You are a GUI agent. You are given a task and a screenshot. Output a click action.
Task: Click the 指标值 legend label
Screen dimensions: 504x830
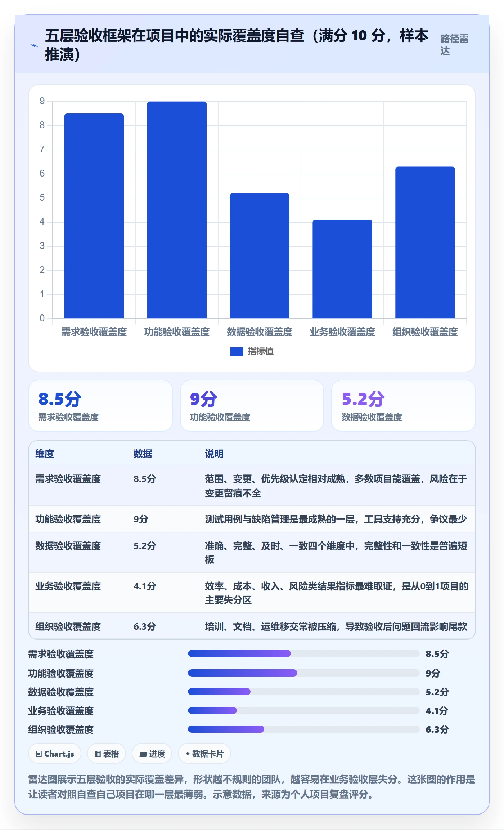[x=260, y=351]
